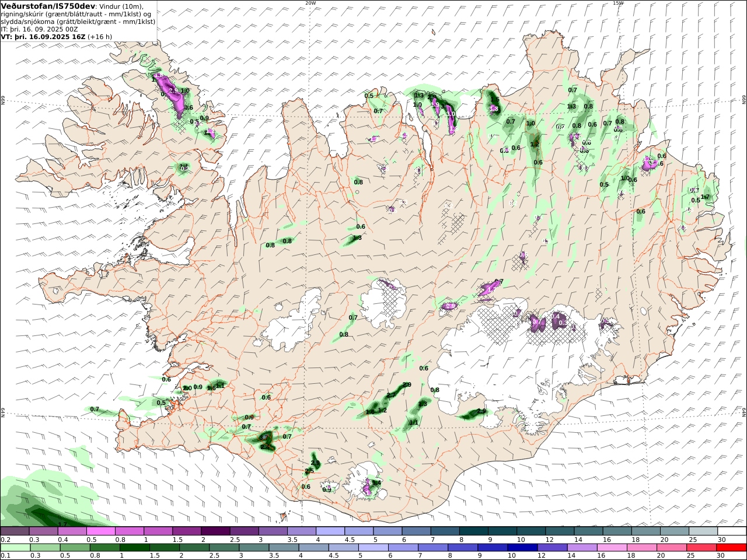Pick the pale grey 25–30 snow legend swatch
747x560 pixels.
coord(704,531)
